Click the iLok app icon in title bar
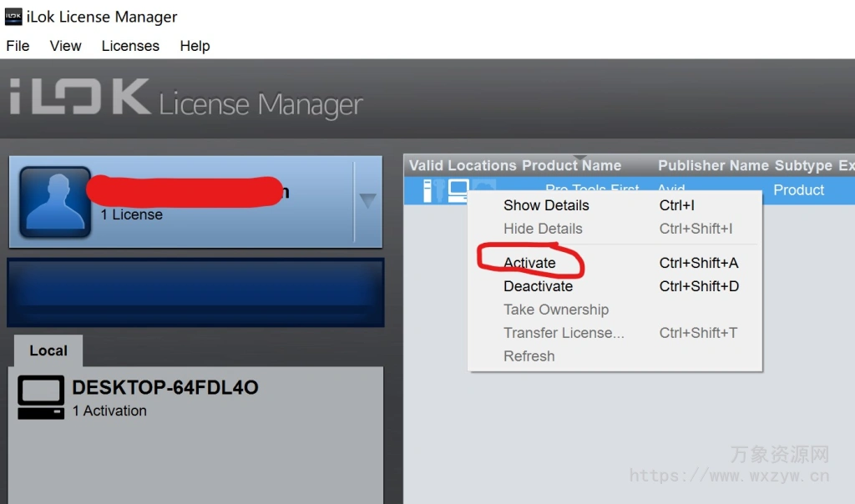The width and height of the screenshot is (855, 504). [13, 17]
